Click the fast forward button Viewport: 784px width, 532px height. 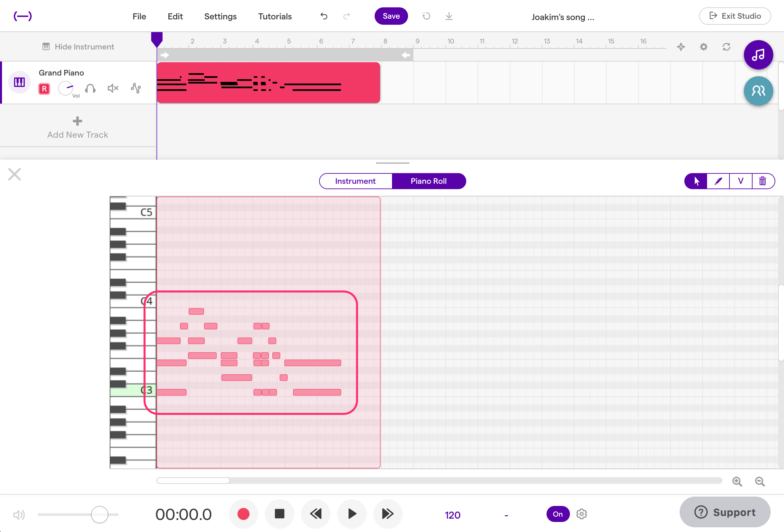coord(388,514)
